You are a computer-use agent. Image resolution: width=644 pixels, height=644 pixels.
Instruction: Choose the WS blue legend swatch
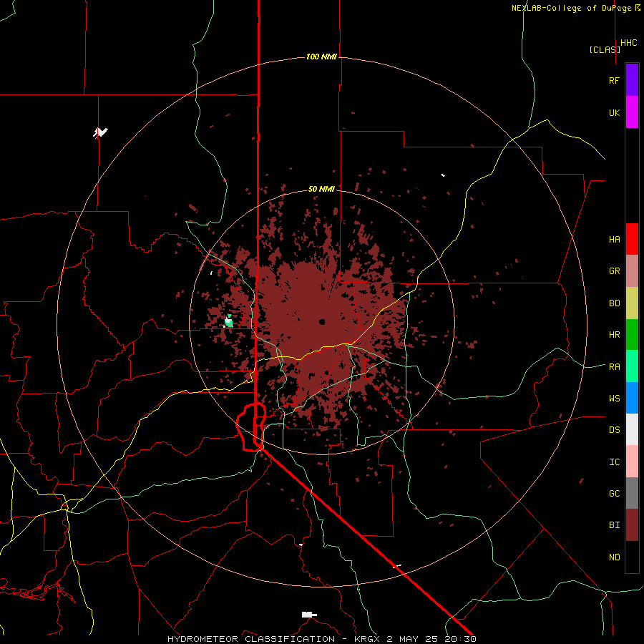pos(632,398)
